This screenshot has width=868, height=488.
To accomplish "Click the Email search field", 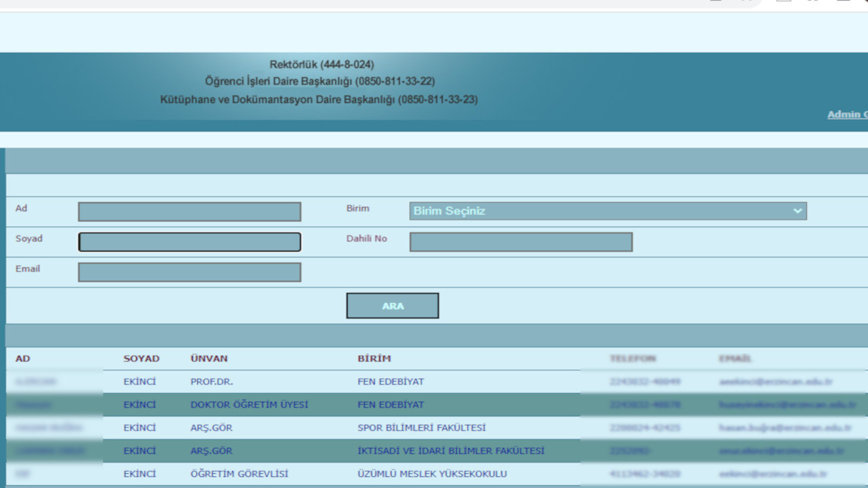I will [x=189, y=272].
